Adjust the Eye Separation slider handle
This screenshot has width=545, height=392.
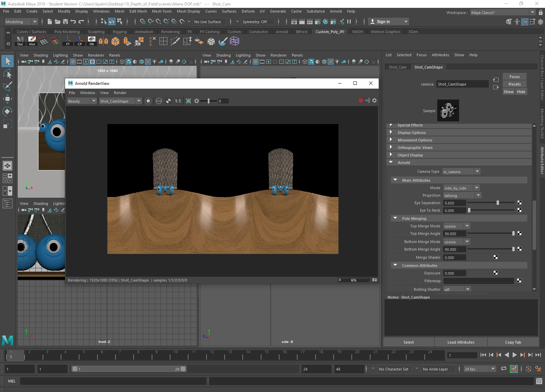tap(498, 203)
